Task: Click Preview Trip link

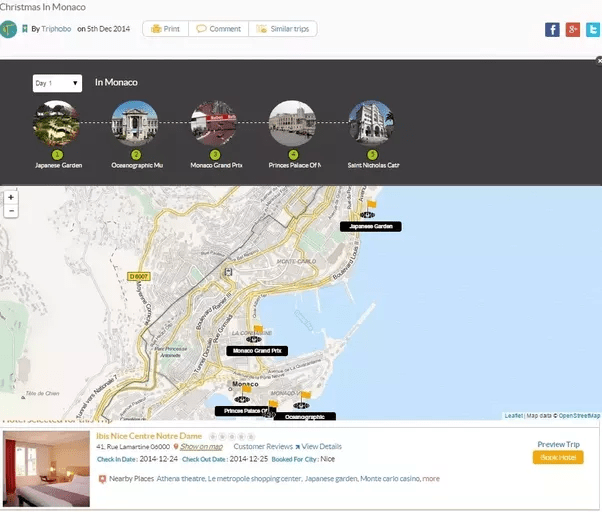Action: 559,444
